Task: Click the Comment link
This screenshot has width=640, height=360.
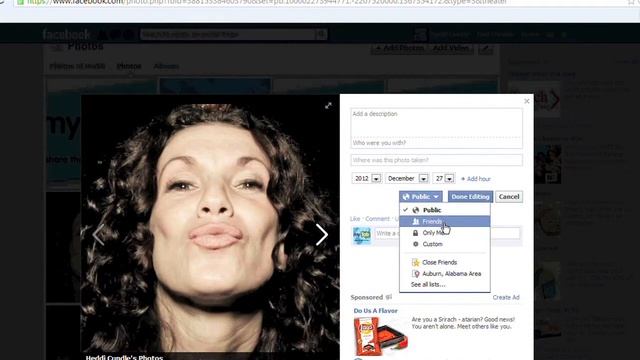Action: (x=377, y=219)
